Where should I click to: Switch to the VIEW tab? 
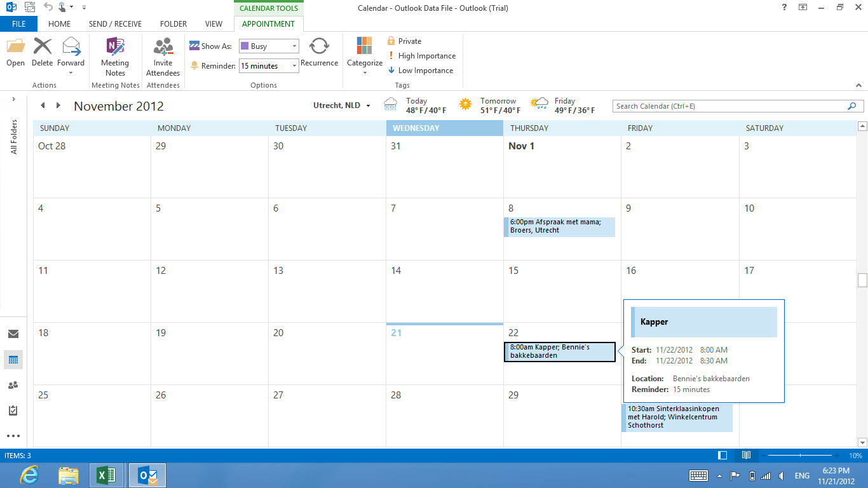(214, 24)
